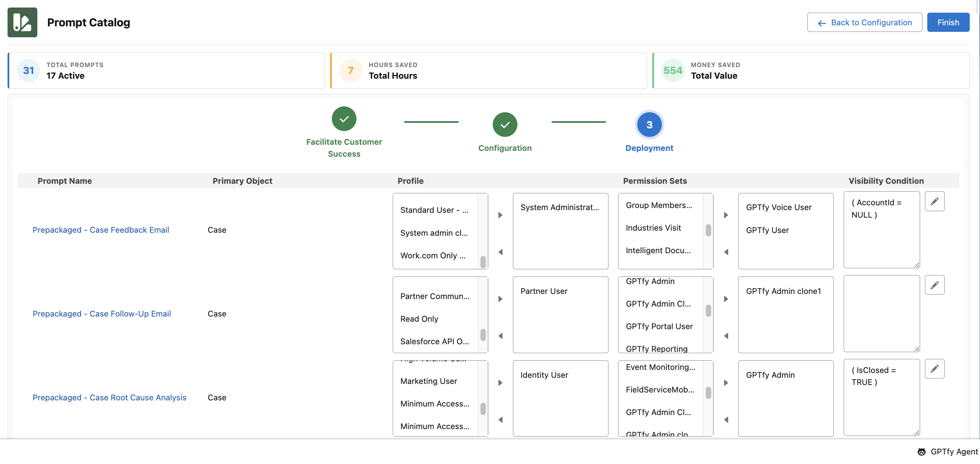The image size is (980, 464).
Task: Go to completed Facilitate Customer Success step
Action: click(344, 119)
